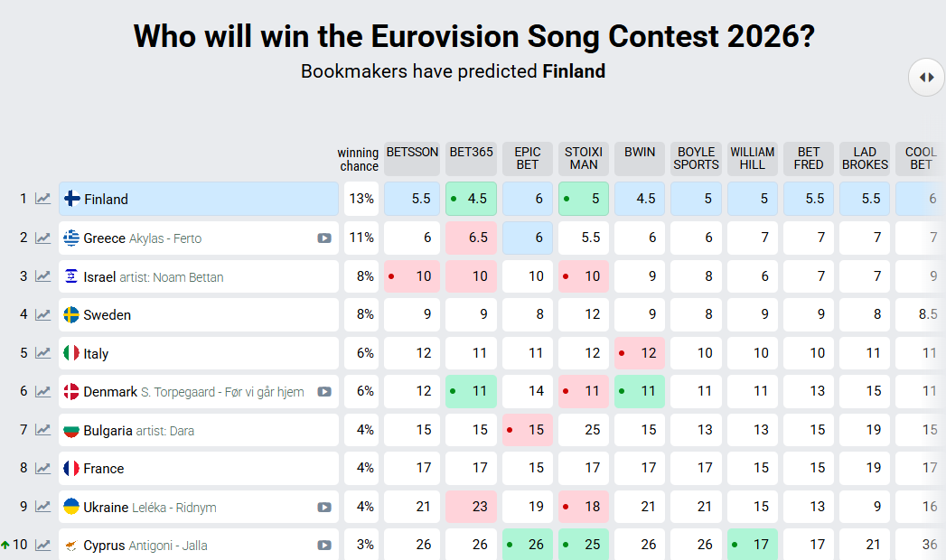Click the Italy trend graph icon
Image resolution: width=946 pixels, height=560 pixels.
(42, 353)
